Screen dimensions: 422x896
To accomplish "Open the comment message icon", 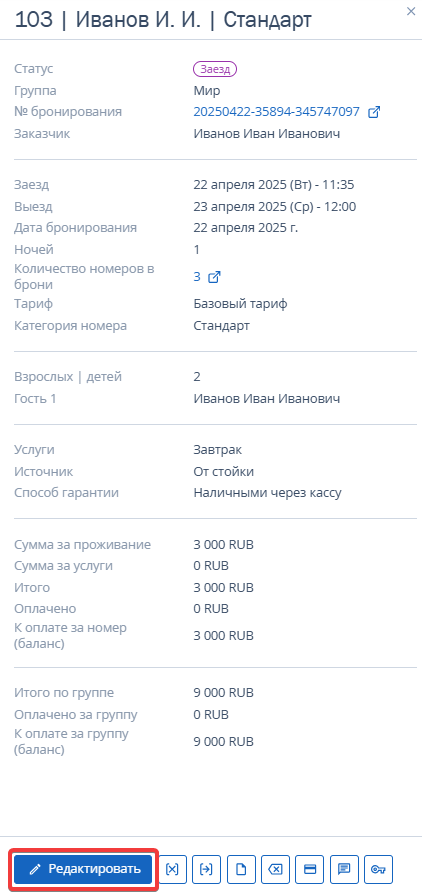I will (x=344, y=869).
